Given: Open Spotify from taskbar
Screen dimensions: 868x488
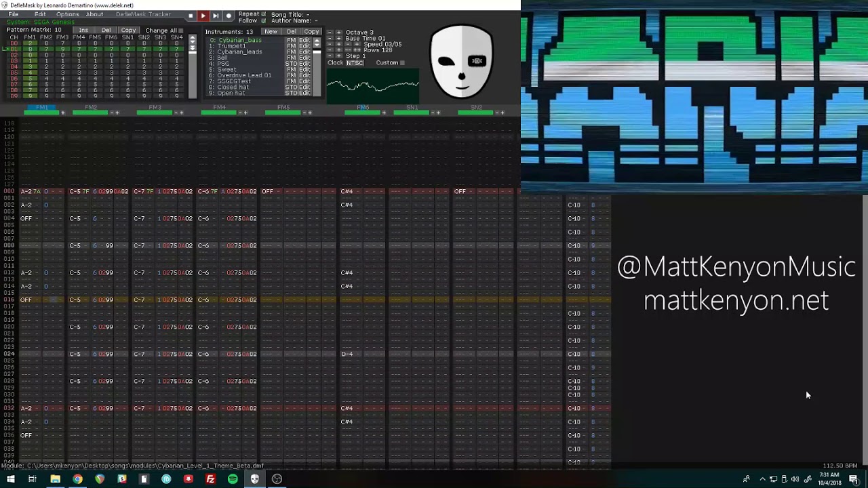Looking at the screenshot, I should coord(233,479).
